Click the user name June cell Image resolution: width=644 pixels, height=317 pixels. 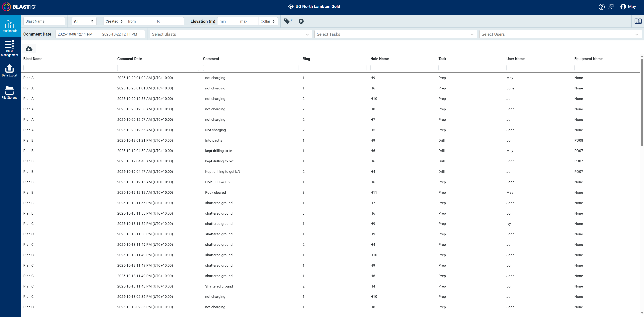(x=510, y=88)
